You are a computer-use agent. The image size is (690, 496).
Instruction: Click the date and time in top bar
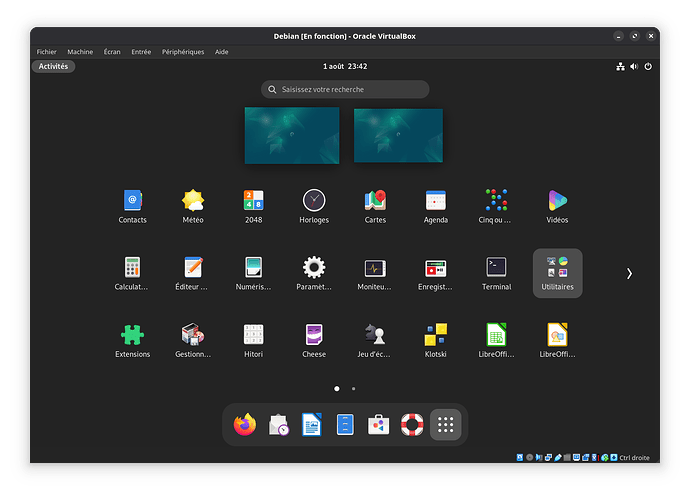[x=345, y=67]
